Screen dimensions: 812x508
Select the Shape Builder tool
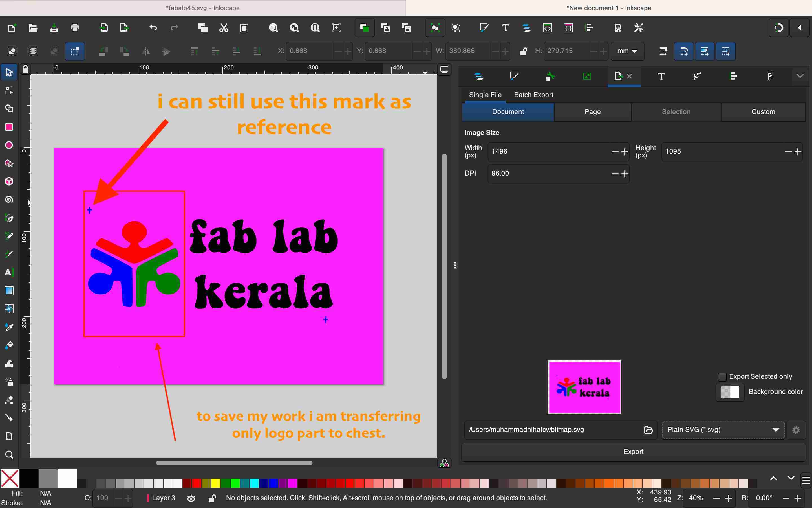[x=9, y=109]
